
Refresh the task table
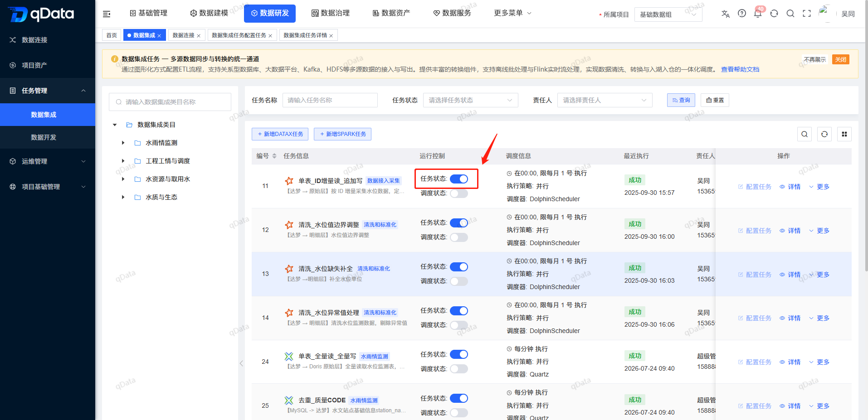pyautogui.click(x=824, y=134)
